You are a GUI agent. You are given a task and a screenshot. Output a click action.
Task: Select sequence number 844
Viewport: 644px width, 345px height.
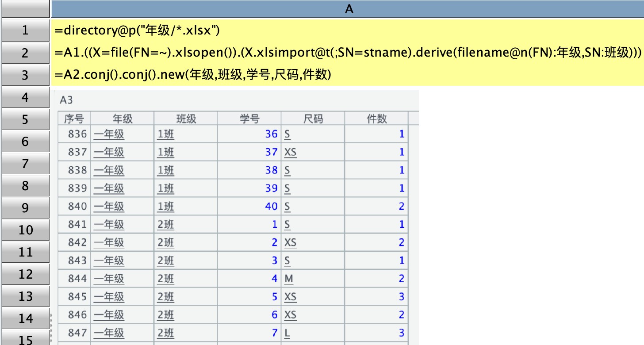pos(77,279)
